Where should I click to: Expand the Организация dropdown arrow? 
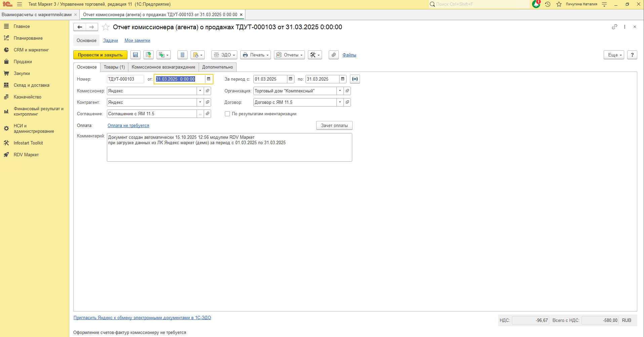coord(340,91)
